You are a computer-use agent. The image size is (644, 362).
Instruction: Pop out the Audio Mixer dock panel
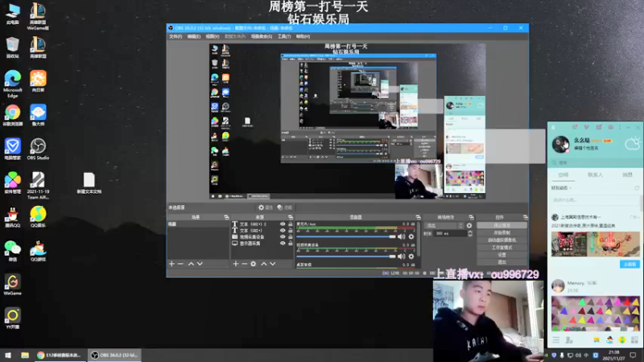pyautogui.click(x=418, y=217)
